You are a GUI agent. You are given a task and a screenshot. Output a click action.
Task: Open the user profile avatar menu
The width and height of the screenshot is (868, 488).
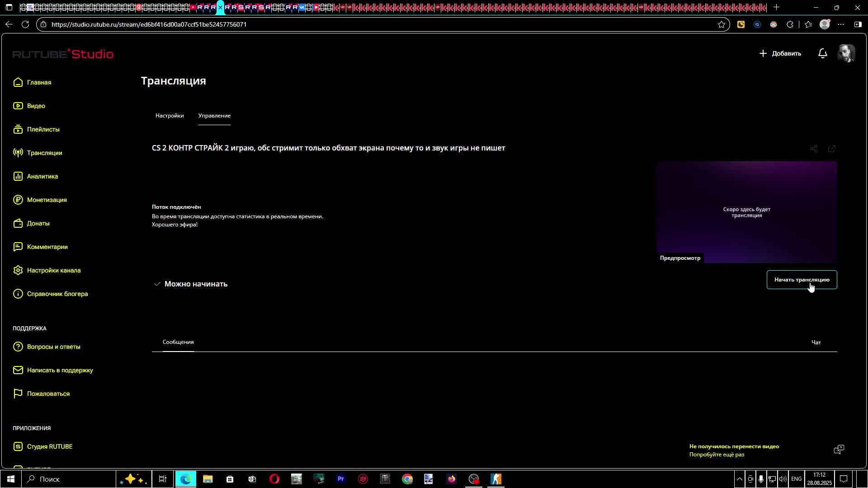pos(846,53)
